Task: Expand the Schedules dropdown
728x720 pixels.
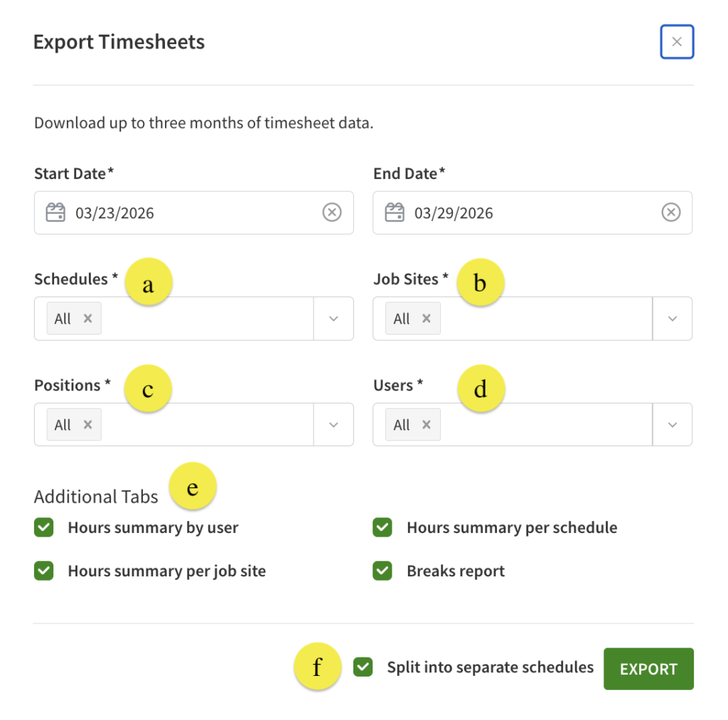Action: [333, 318]
